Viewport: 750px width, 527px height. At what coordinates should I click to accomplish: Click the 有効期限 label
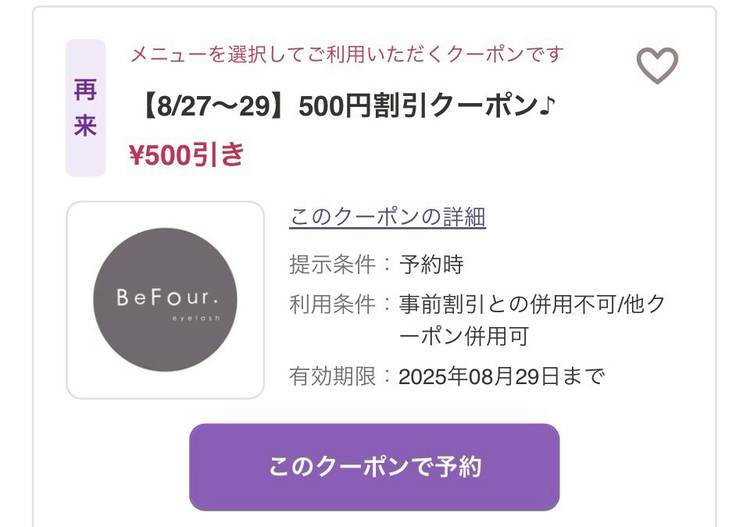click(x=333, y=377)
